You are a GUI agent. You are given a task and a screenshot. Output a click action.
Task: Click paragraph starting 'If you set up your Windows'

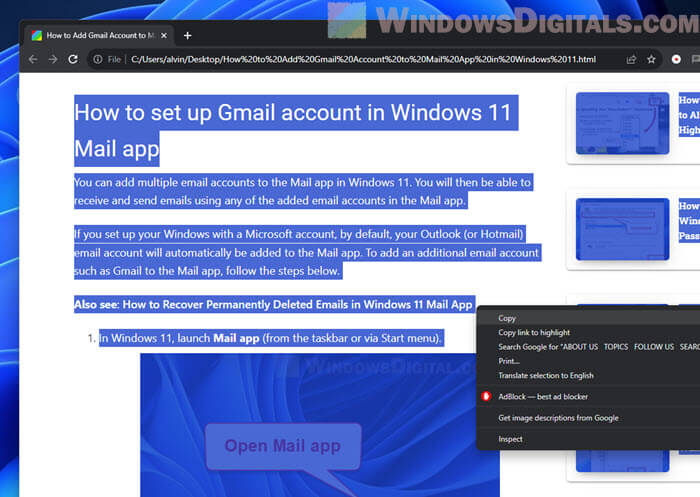308,253
